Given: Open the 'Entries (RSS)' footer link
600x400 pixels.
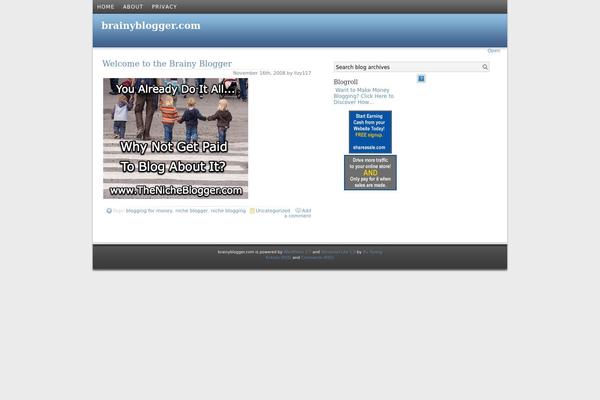Looking at the screenshot, I should [278, 258].
